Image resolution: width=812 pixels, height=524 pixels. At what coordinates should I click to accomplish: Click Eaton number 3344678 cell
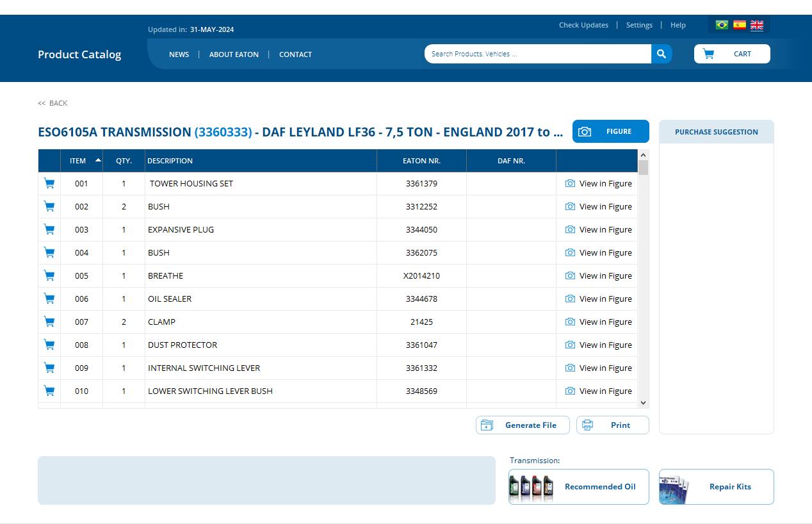click(421, 299)
